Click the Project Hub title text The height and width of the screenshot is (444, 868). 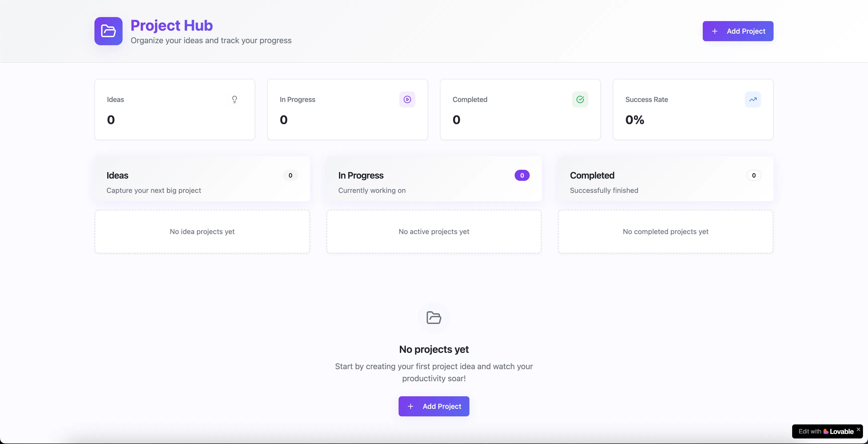(172, 26)
